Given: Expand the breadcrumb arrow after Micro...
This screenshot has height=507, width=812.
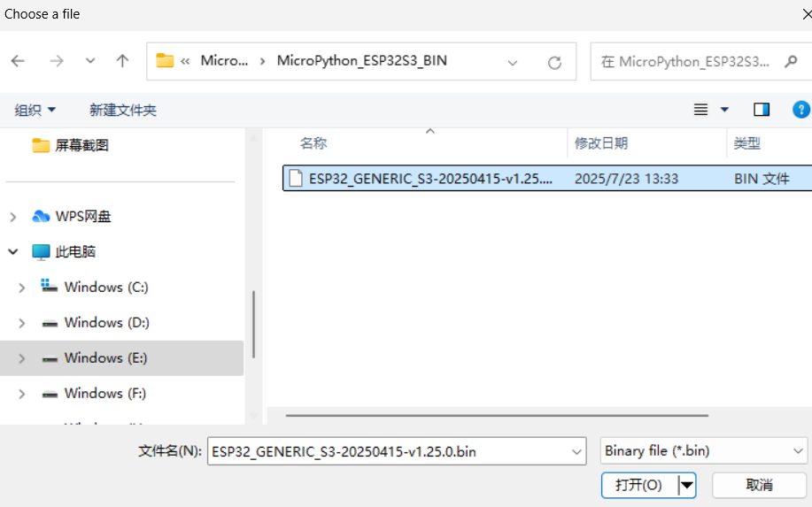Looking at the screenshot, I should (263, 61).
